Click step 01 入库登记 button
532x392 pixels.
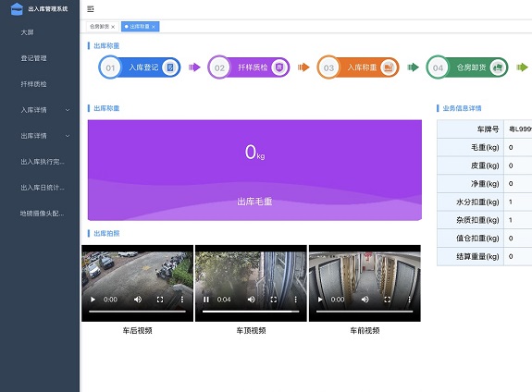140,67
